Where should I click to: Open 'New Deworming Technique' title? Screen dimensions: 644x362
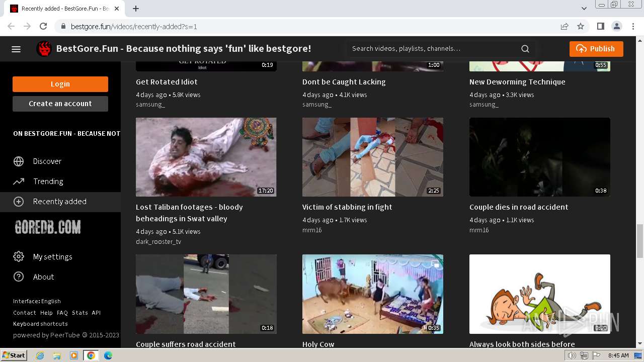[x=517, y=82]
